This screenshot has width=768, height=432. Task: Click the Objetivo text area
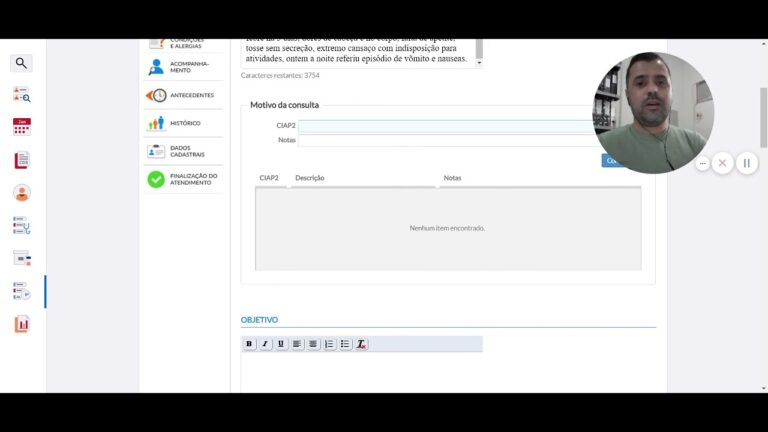[361, 372]
